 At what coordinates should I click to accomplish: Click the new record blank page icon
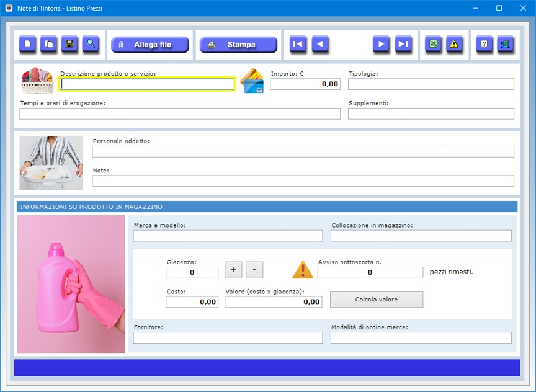point(27,44)
